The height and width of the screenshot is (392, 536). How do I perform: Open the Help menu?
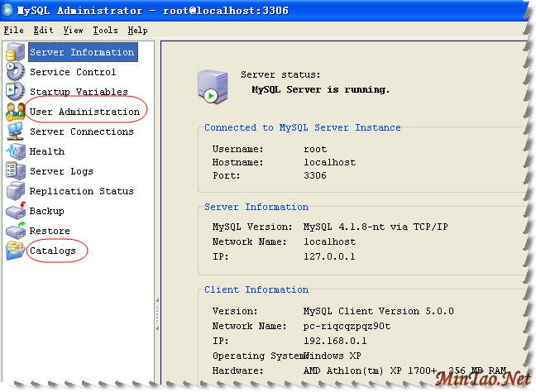pyautogui.click(x=137, y=30)
